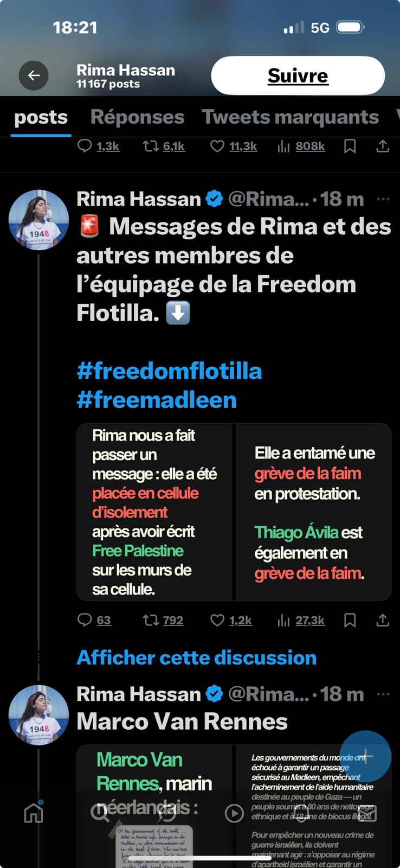Bookmark the Freedom Flotilla messages post

tap(350, 620)
